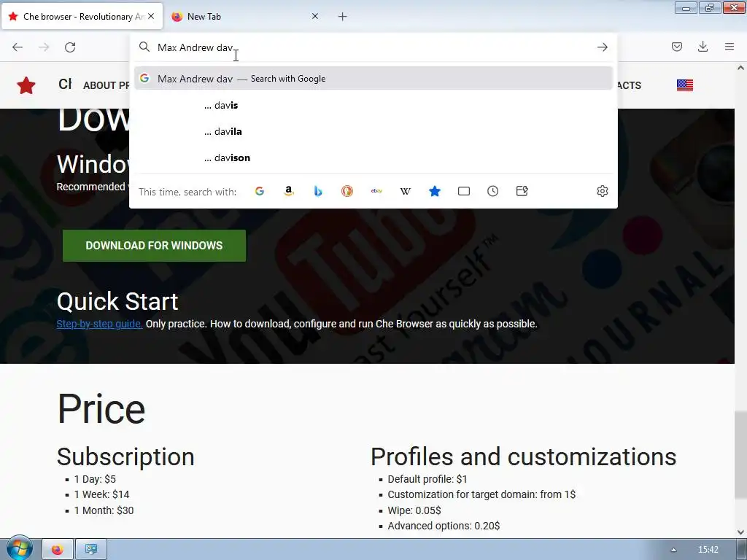This screenshot has height=560, width=747.
Task: Choose the 'davila' search suggestion
Action: [x=373, y=131]
